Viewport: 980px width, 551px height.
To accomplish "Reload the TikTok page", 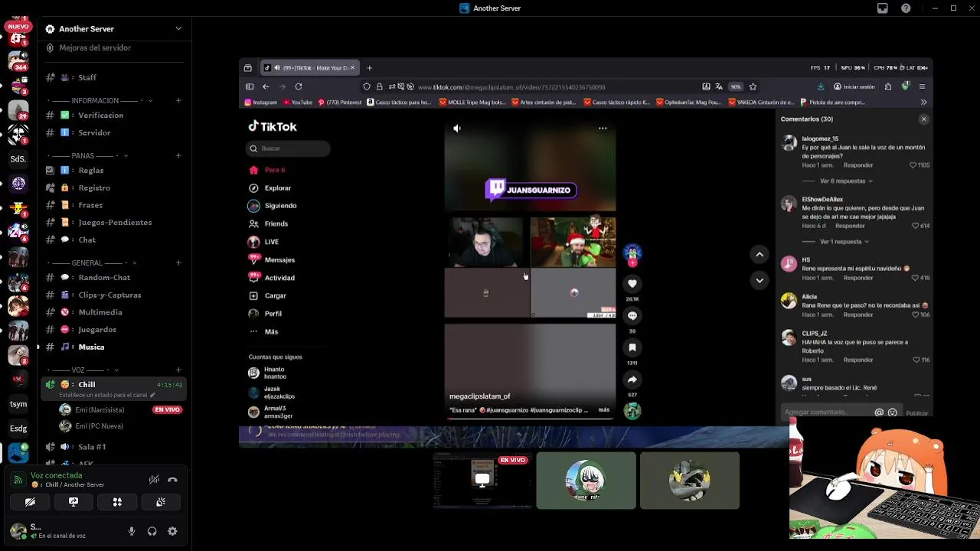I will pyautogui.click(x=299, y=86).
